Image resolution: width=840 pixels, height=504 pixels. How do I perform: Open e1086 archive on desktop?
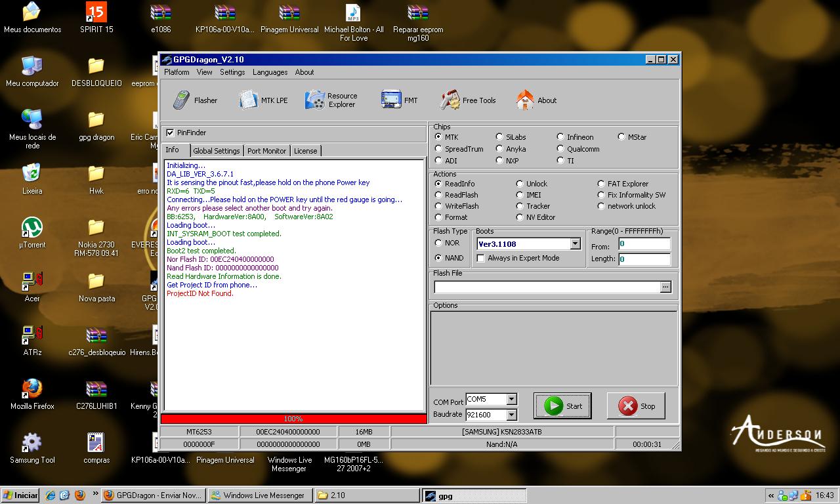161,19
